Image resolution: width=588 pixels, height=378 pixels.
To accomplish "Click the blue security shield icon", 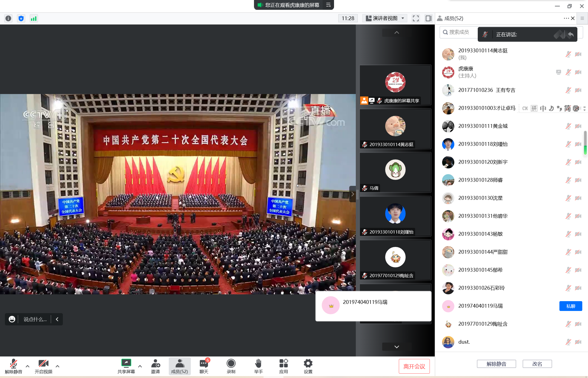I will (21, 18).
